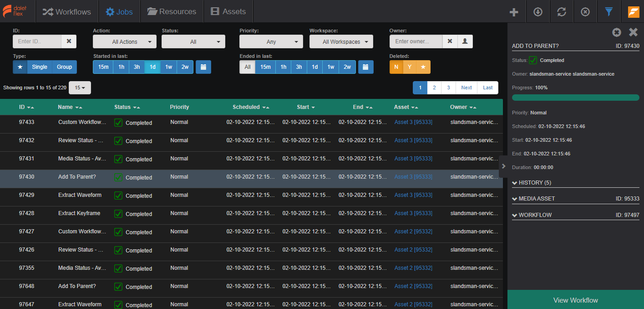Set Ended in last to All
Viewport: 644px width, 309px height.
[247, 67]
